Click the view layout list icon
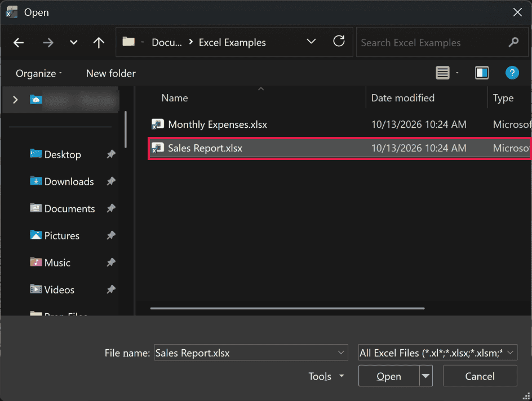The image size is (532, 401). pos(442,73)
